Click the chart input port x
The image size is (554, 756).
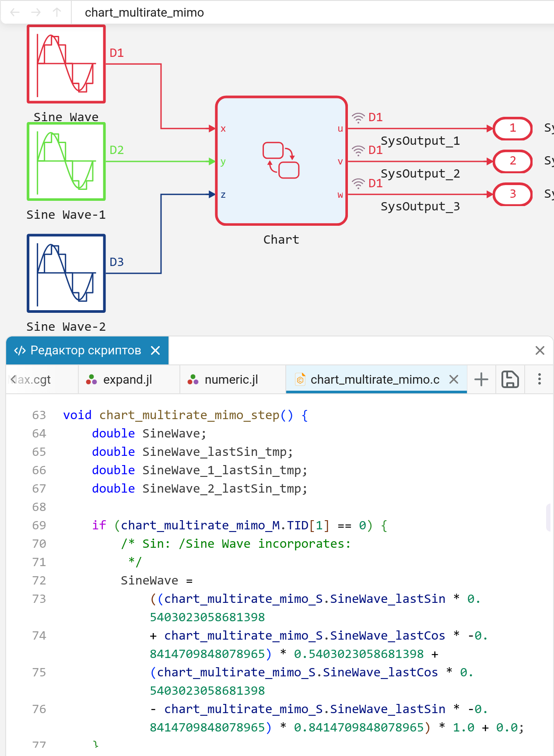point(223,129)
